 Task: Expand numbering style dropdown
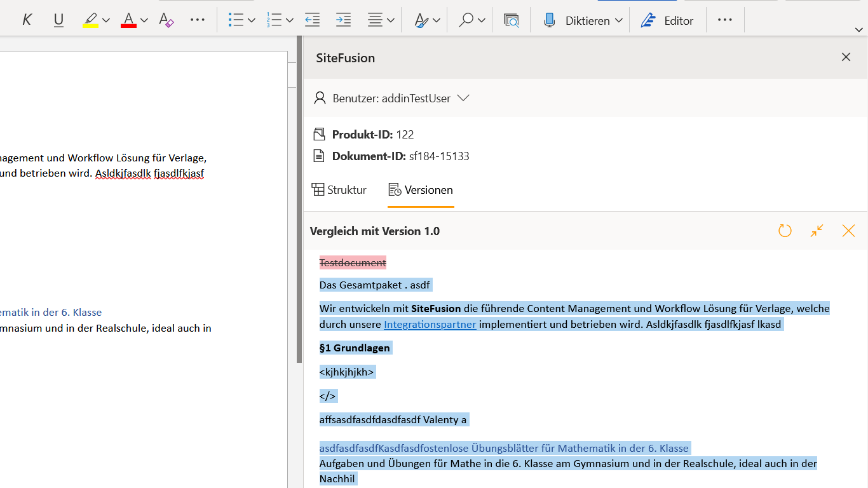pos(290,20)
